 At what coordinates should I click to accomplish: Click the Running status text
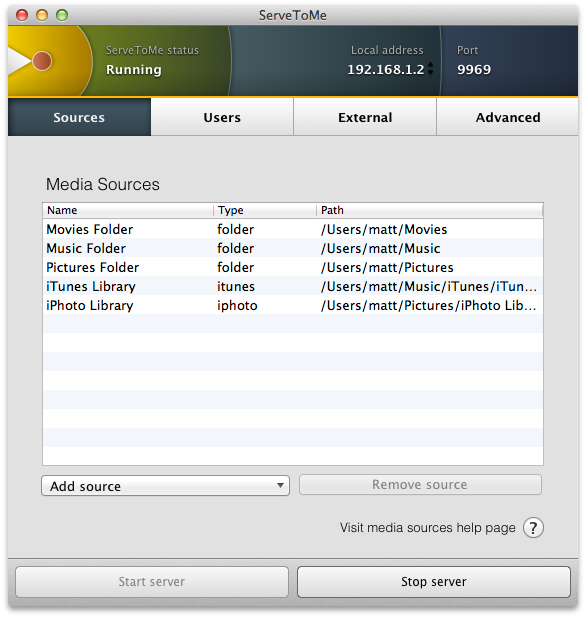[134, 70]
